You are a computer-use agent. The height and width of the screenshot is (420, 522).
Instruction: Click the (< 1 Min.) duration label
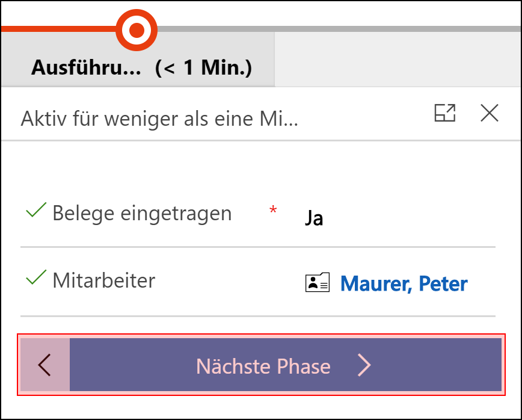(203, 67)
